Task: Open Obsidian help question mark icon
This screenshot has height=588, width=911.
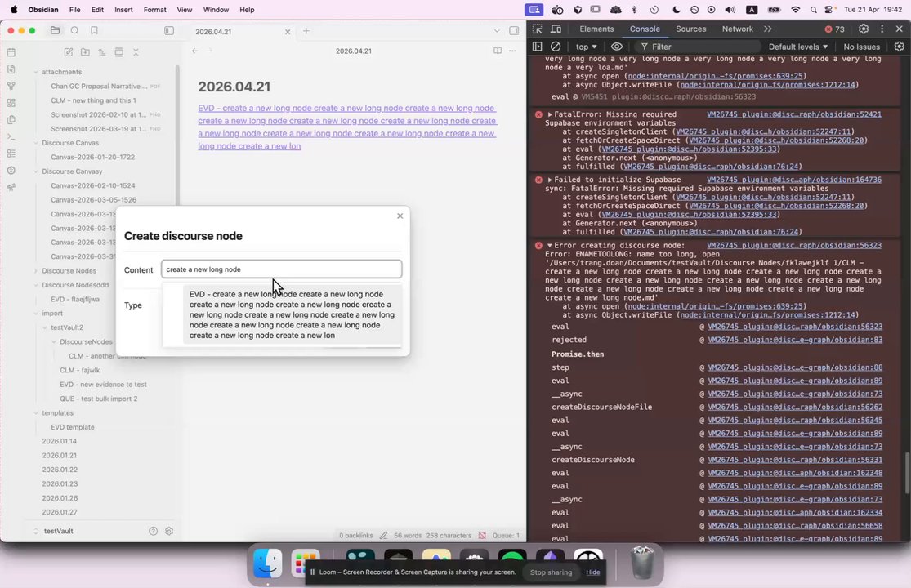Action: [x=153, y=531]
